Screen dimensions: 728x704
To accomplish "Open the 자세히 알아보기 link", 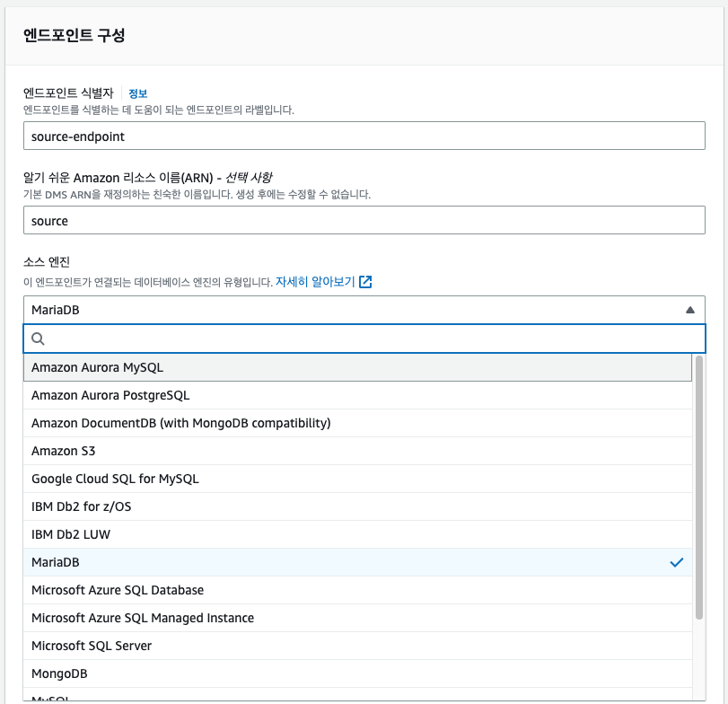I will tap(315, 281).
